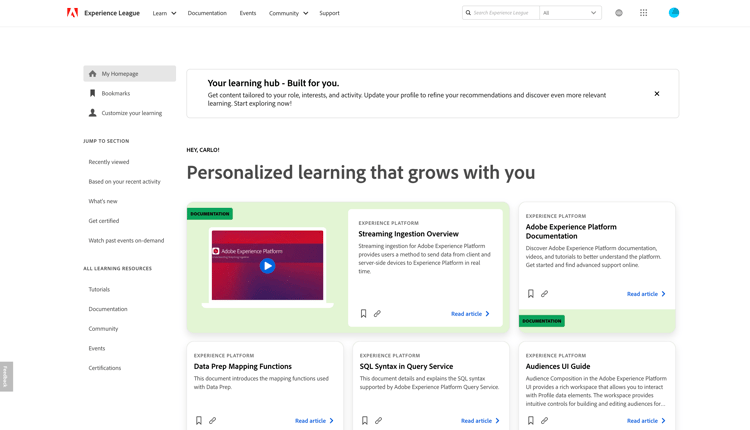Copy link for Adobe Experience Platform Documentation
This screenshot has width=750, height=430.
544,294
